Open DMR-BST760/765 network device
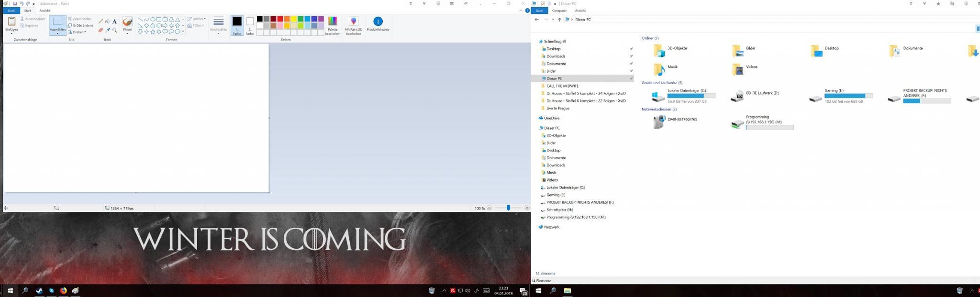 675,122
